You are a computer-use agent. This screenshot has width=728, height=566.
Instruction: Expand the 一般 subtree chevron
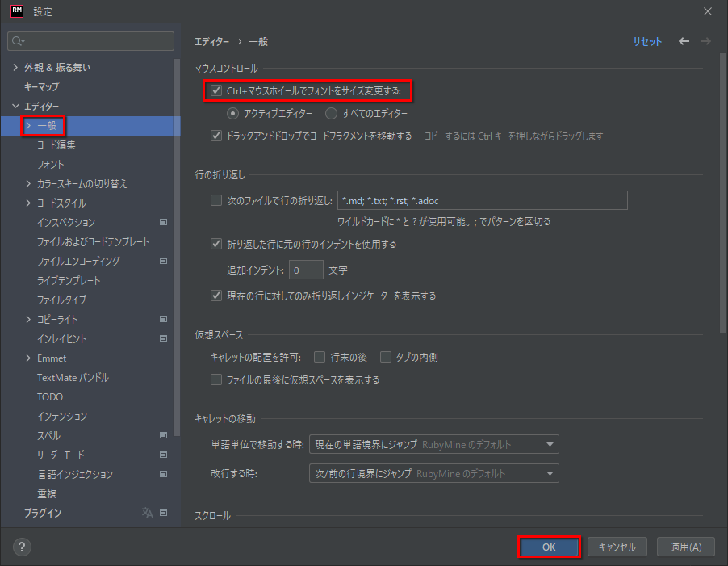tap(28, 125)
